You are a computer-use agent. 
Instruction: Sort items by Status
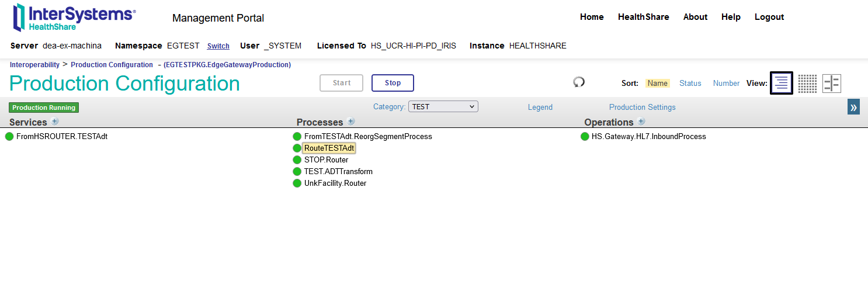[690, 84]
